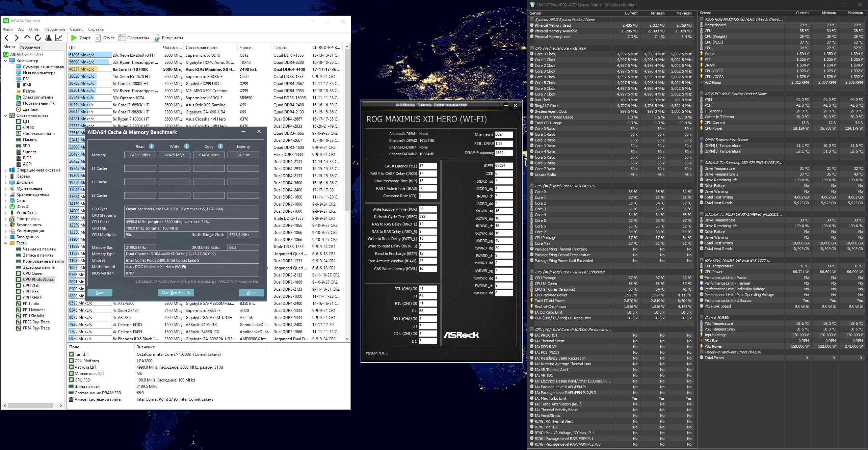Viewport: 868px width, 450px height.
Task: Collapse the Тесты tree node
Action: point(5,243)
